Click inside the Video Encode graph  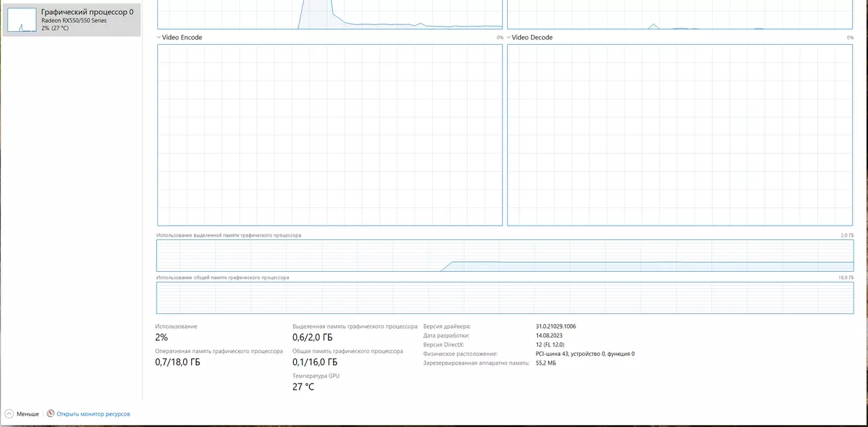(x=330, y=135)
